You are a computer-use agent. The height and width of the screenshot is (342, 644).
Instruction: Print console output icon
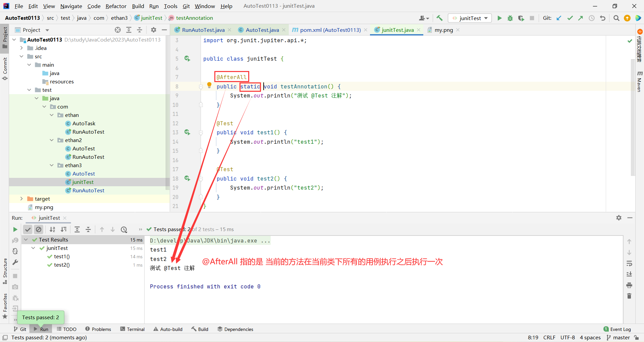click(629, 285)
